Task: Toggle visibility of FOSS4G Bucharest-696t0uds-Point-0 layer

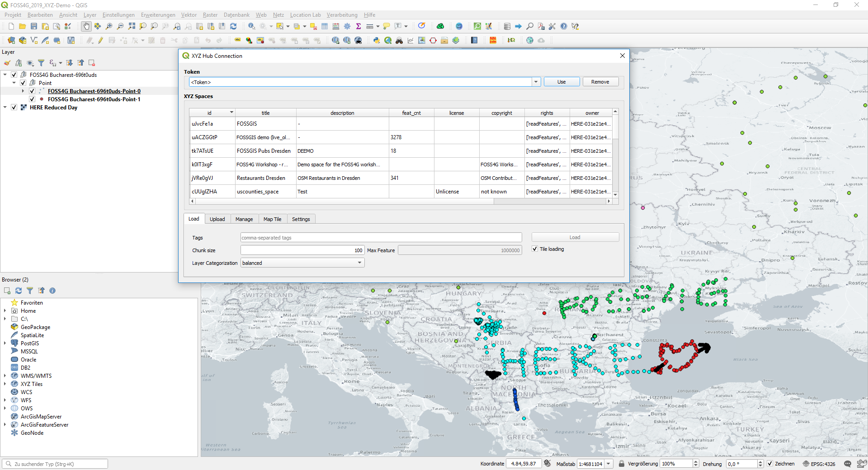Action: (32, 91)
